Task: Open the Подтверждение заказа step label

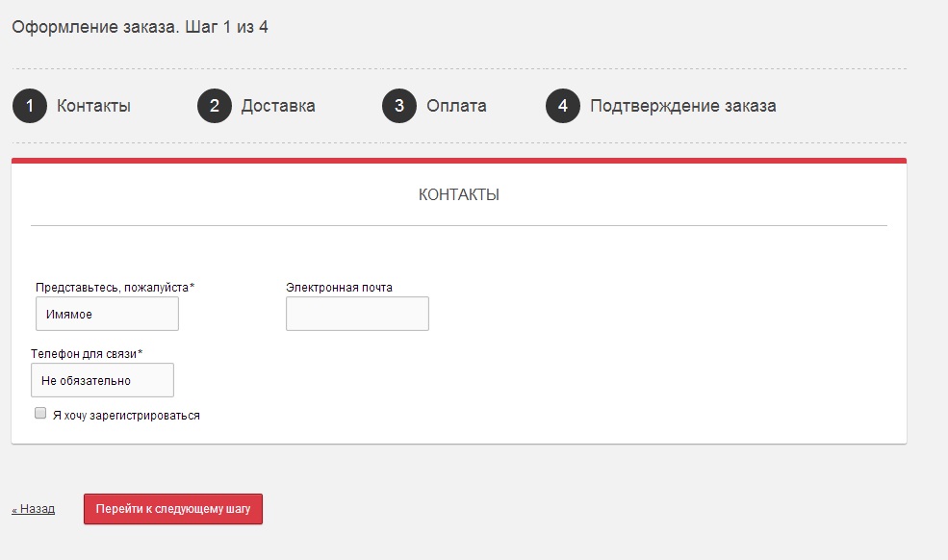Action: [683, 106]
